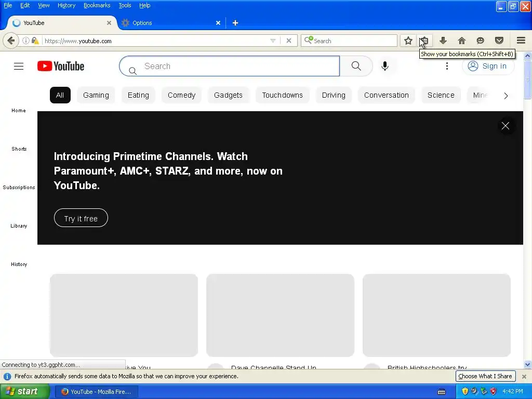This screenshot has height=399, width=532.
Task: Click the Firefox back arrow button
Action: click(11, 41)
